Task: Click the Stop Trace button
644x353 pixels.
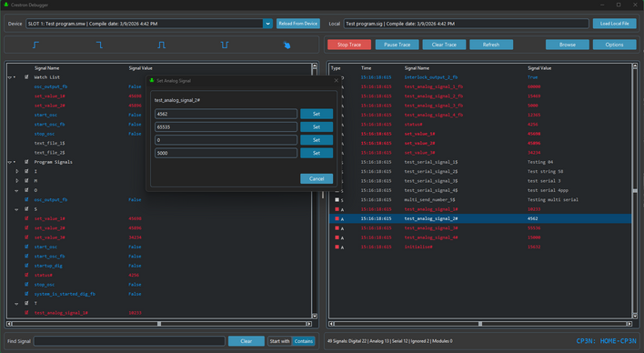Action: click(x=349, y=45)
